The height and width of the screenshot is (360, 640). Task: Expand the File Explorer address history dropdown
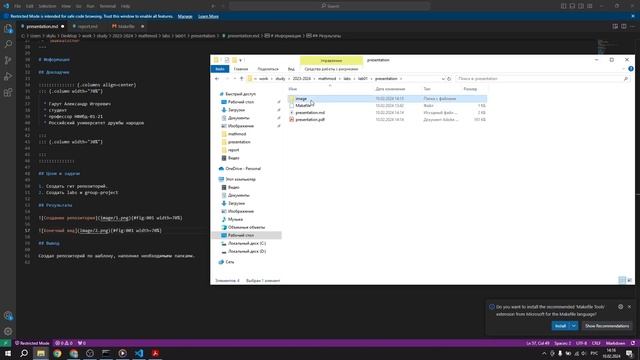click(x=443, y=78)
